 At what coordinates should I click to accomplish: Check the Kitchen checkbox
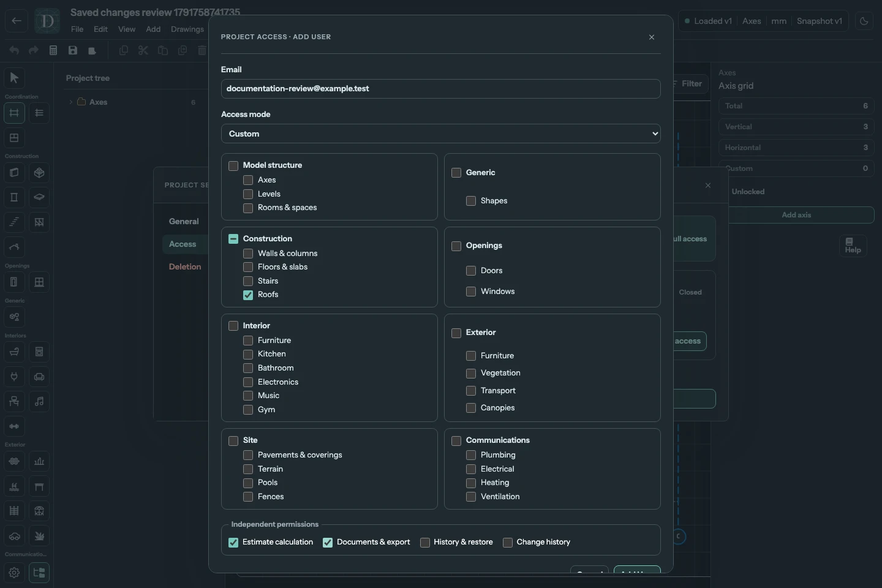(x=248, y=354)
